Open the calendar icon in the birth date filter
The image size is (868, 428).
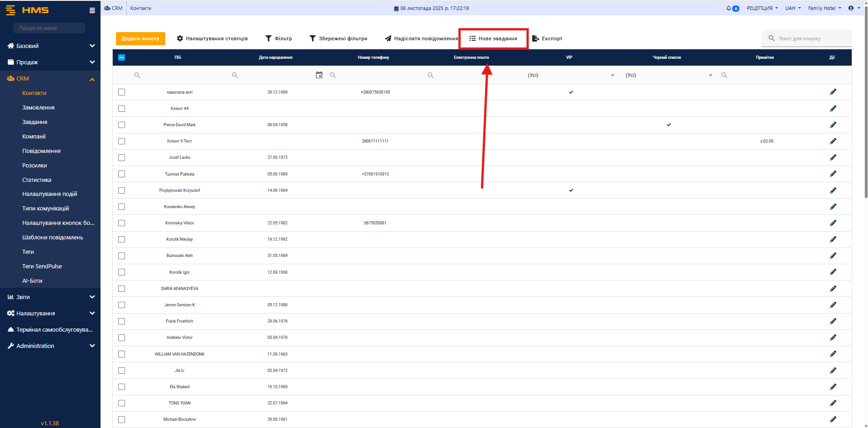319,75
